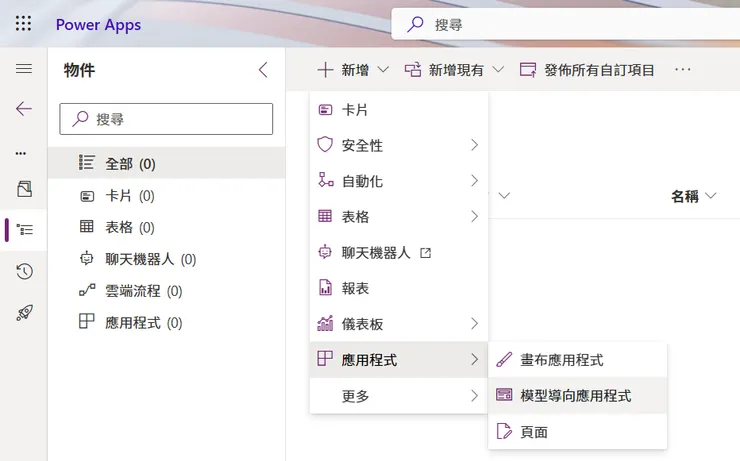The image size is (740, 461).
Task: Open the app launcher waffle icon
Action: (x=23, y=23)
